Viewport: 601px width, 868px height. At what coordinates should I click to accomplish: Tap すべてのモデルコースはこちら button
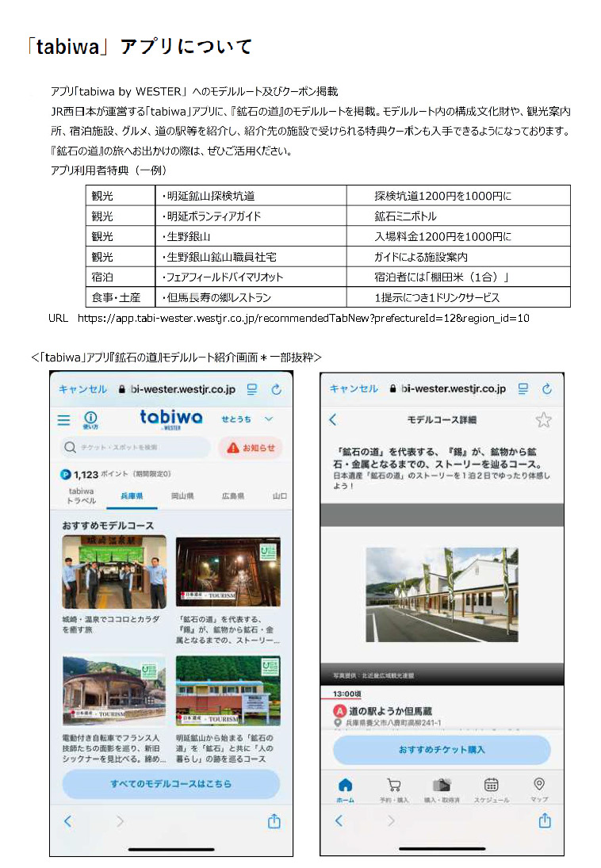(170, 784)
